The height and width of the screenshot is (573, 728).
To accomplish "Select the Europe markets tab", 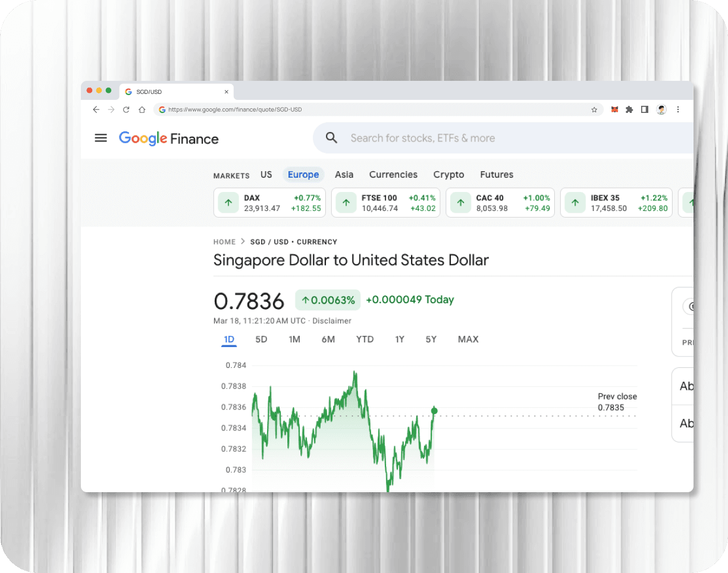I will [x=303, y=174].
